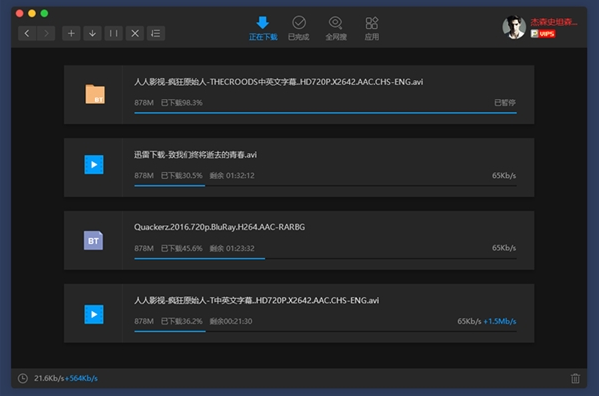Open the 全网搜 search tab

(x=336, y=28)
